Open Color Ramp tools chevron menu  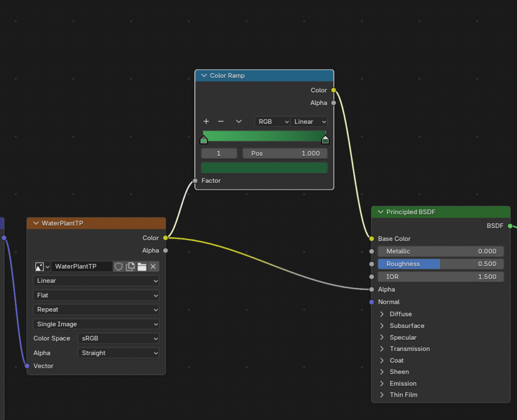click(239, 122)
